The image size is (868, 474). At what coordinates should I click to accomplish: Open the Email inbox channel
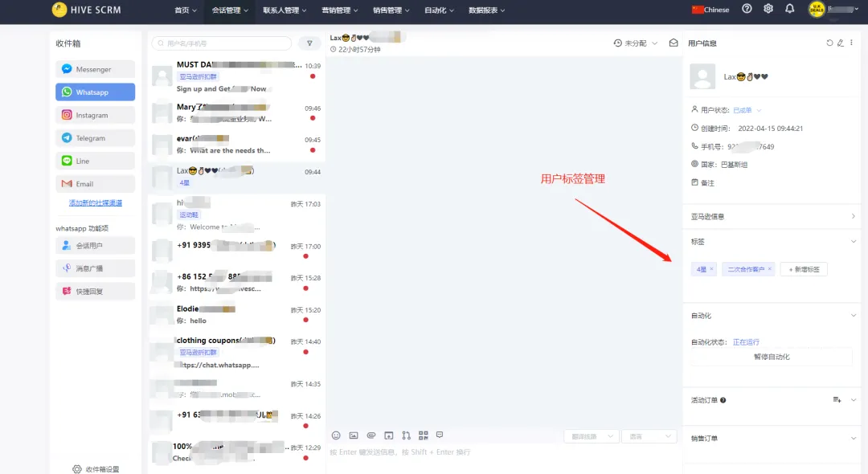click(95, 184)
